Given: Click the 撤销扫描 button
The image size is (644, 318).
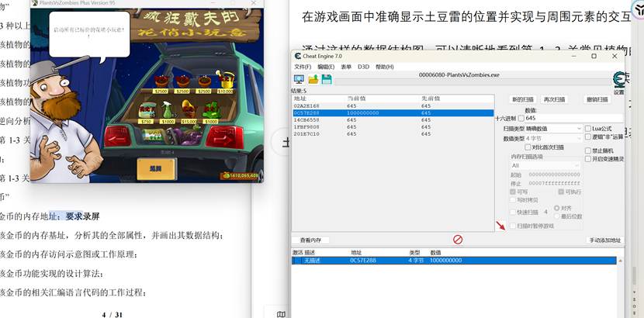Looking at the screenshot, I should coord(597,100).
